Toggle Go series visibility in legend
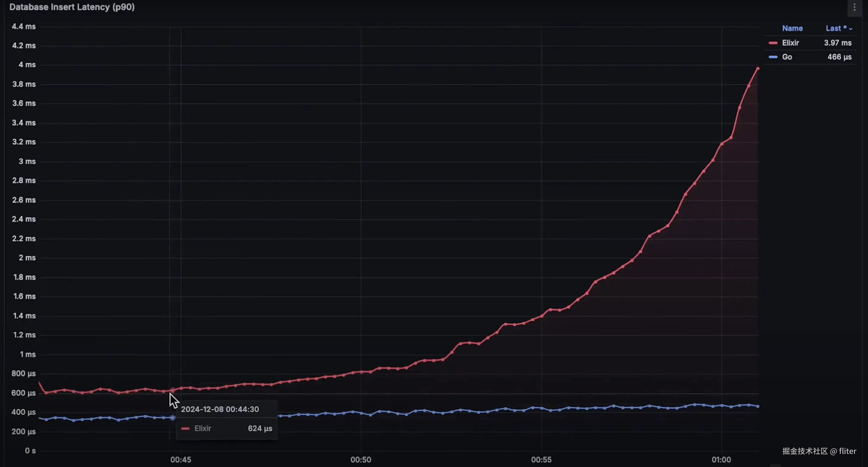 pos(787,57)
